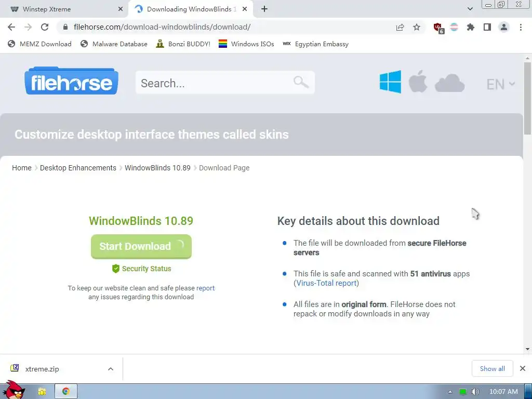Click the Security Status text link
The width and height of the screenshot is (532, 399).
pyautogui.click(x=147, y=269)
